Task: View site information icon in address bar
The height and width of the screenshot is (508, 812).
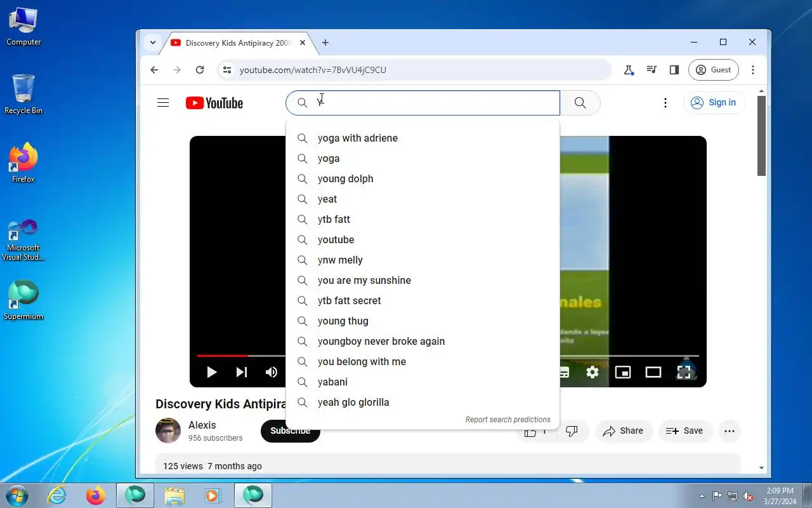Action: (x=227, y=70)
